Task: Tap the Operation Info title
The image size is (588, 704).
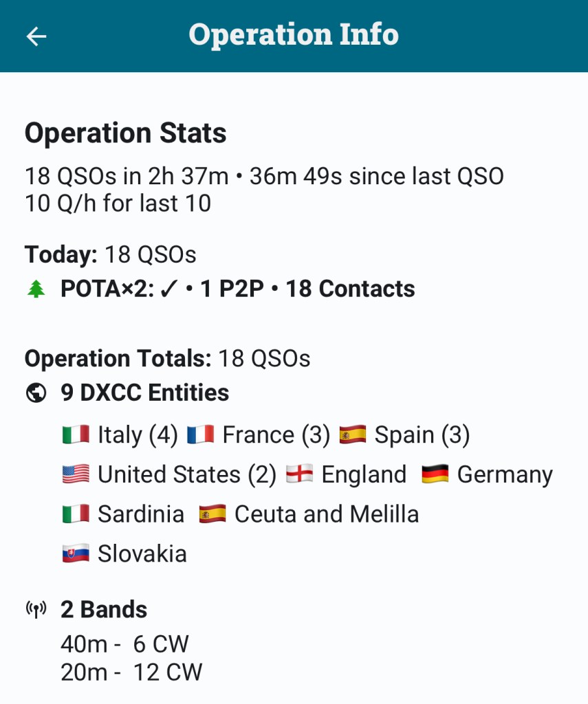Action: pos(294,35)
